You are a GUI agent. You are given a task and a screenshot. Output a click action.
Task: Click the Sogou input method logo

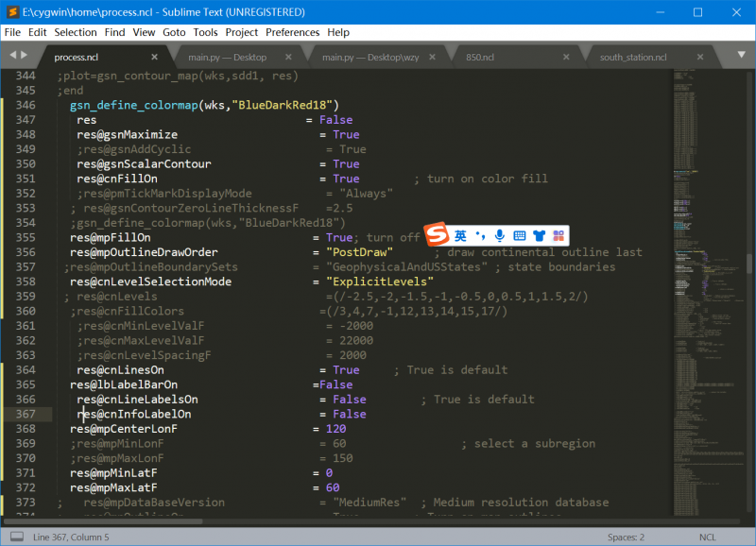[x=436, y=234]
